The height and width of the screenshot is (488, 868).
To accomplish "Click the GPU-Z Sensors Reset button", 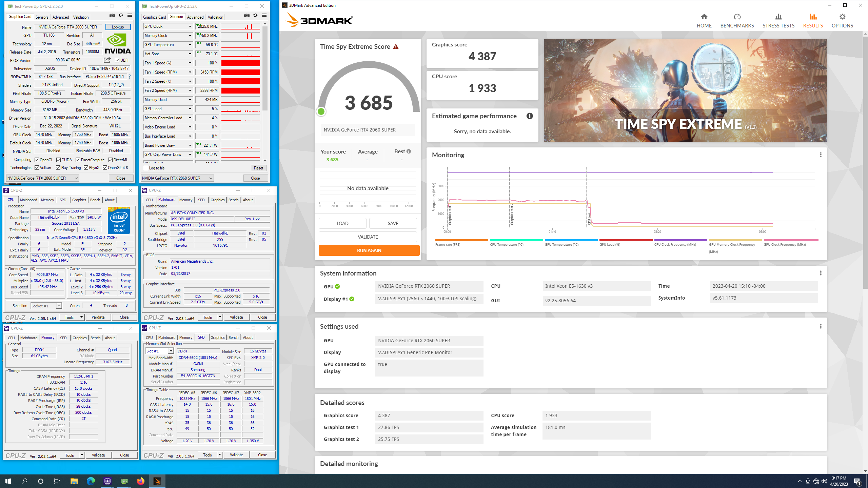I will click(258, 168).
